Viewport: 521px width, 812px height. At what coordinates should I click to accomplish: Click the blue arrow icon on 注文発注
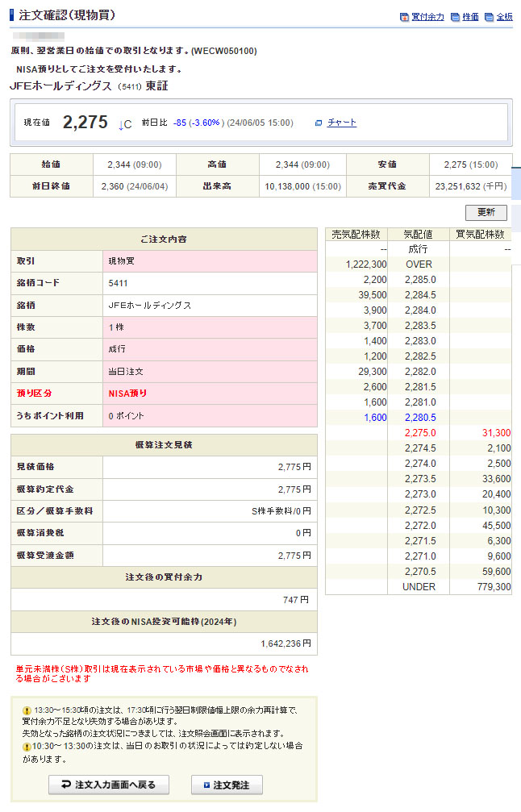206,785
